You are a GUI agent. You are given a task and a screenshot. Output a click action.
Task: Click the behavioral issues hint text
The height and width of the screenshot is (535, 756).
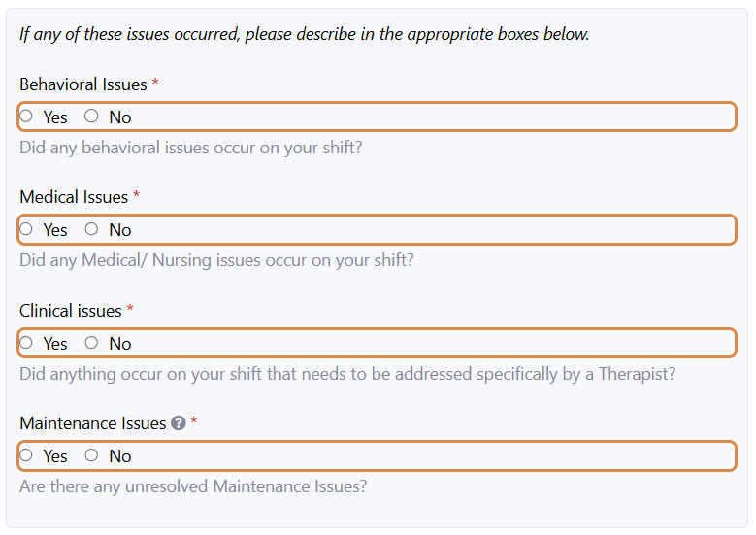(x=191, y=149)
